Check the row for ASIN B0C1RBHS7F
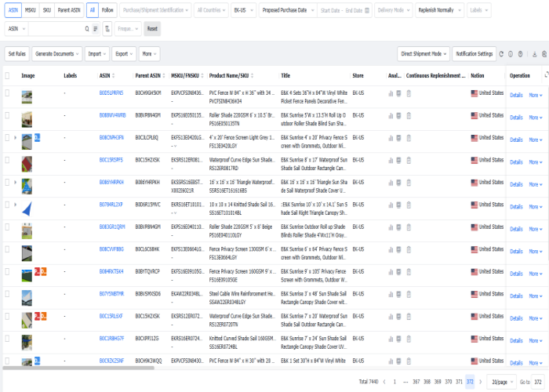Image resolution: width=549 pixels, height=392 pixels. click(x=7, y=339)
